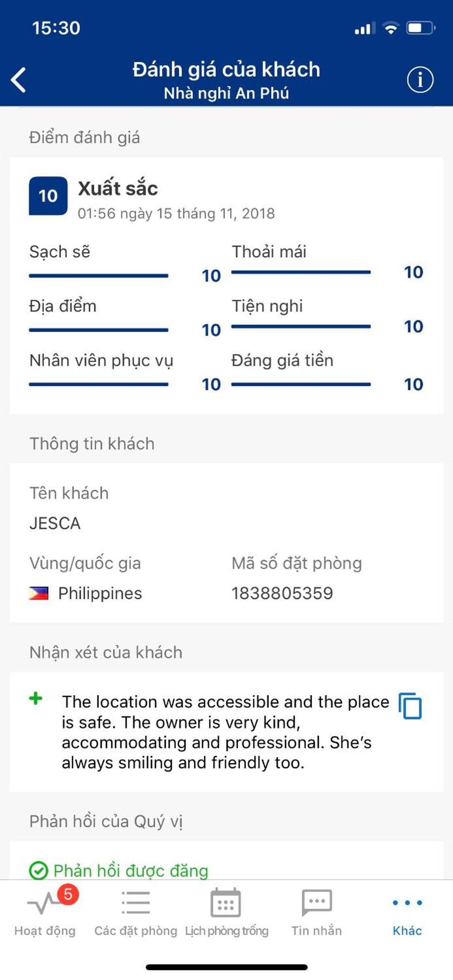Tap the score badge showing 10
Viewport: 453px width, 980px height.
coord(48,196)
